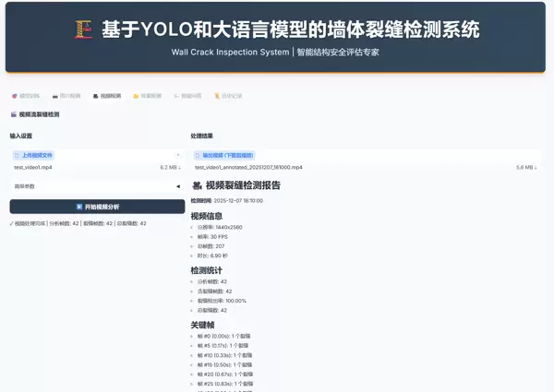Click the 高级参数 collapse arrow

(177, 185)
